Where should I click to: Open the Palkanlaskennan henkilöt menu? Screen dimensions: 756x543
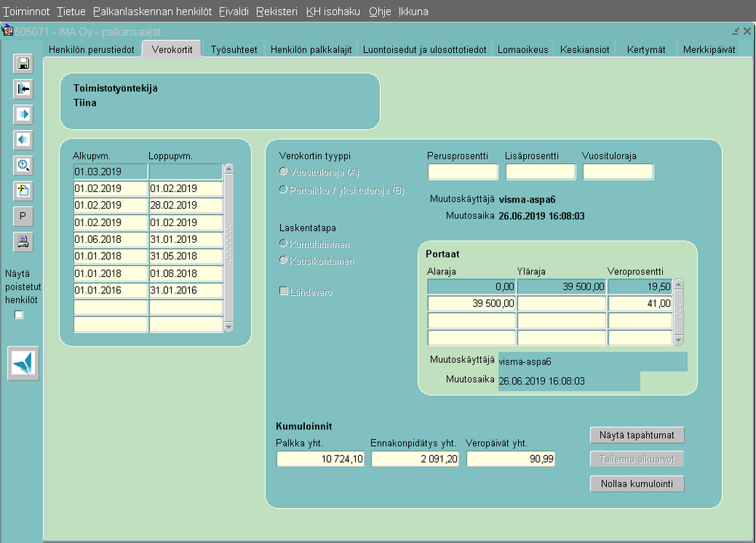tap(152, 11)
